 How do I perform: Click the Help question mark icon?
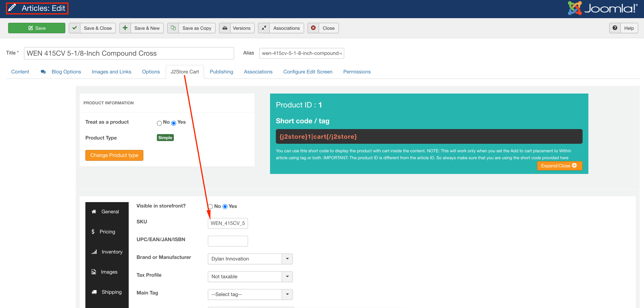tap(615, 28)
